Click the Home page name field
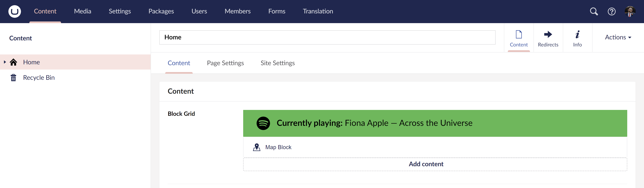 click(327, 38)
